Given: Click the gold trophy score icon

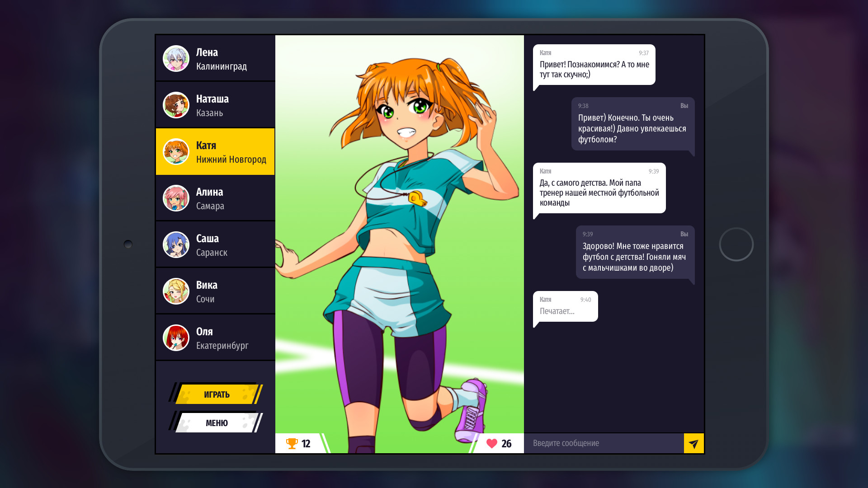Looking at the screenshot, I should click(292, 444).
